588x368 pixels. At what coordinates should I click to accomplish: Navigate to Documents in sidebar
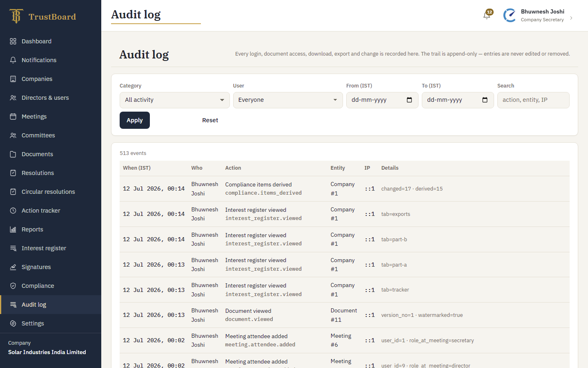pyautogui.click(x=51, y=154)
